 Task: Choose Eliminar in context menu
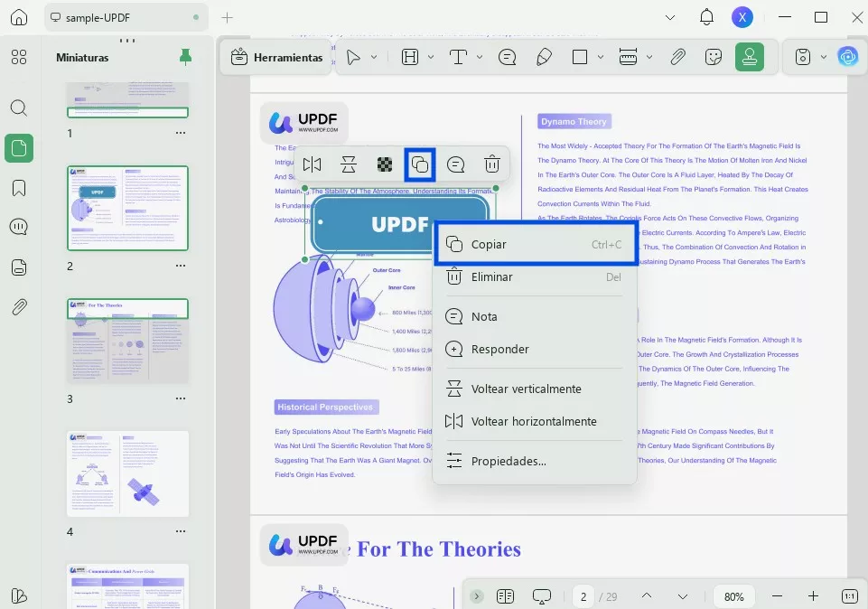coord(535,276)
